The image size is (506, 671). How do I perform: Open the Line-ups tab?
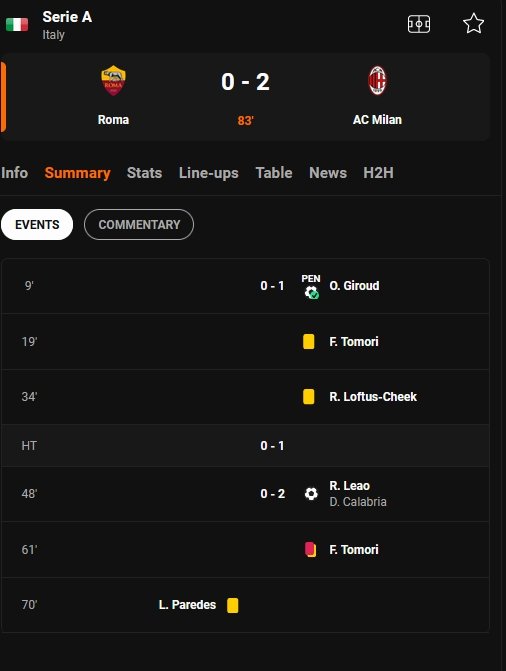pyautogui.click(x=208, y=173)
